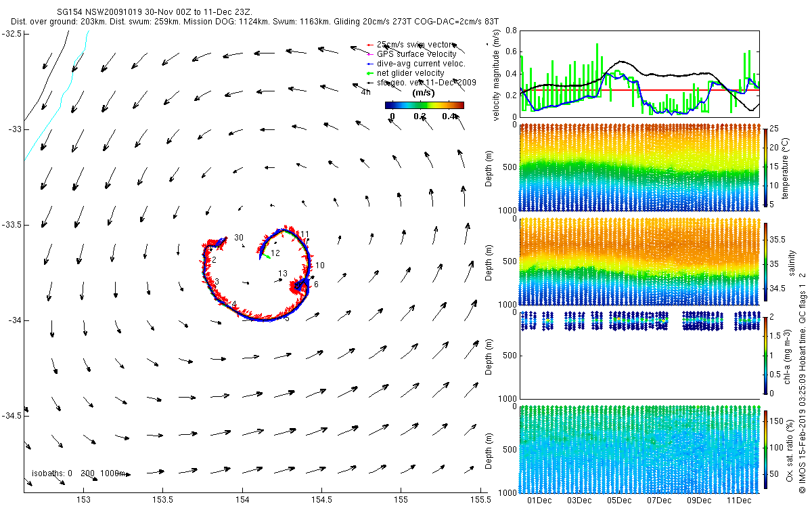Click waypoint label '6' near the red cluster
Image resolution: width=812 pixels, height=508 pixels.
pyautogui.click(x=315, y=284)
